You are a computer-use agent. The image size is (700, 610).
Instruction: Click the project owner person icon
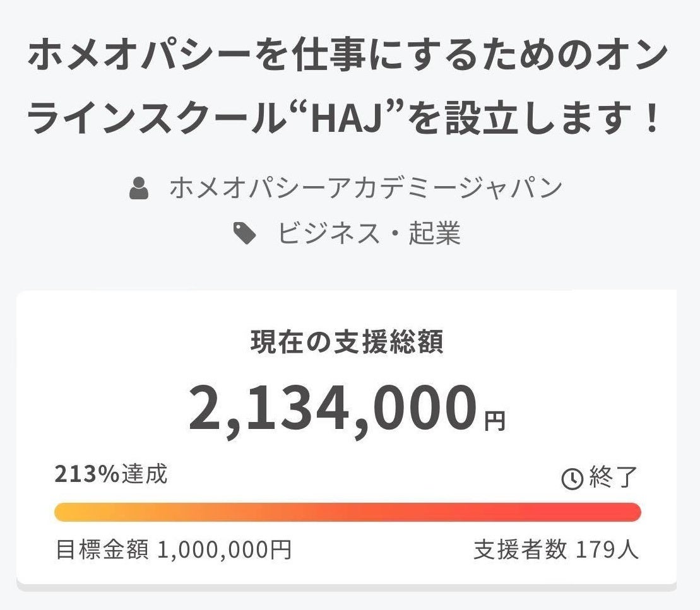click(139, 189)
